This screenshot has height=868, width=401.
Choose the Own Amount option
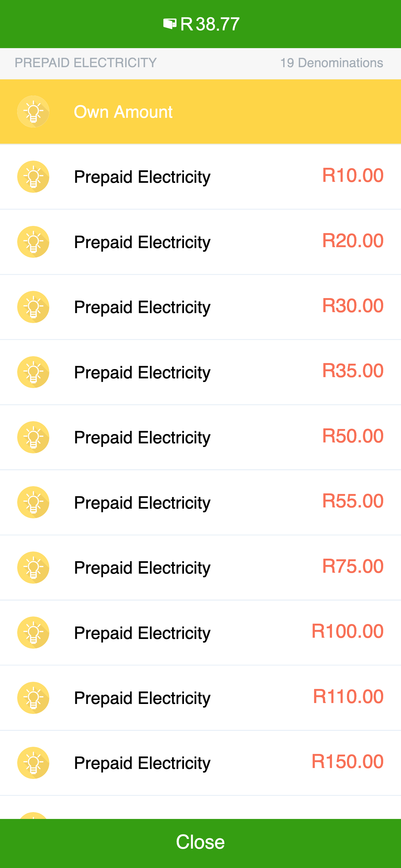point(200,112)
